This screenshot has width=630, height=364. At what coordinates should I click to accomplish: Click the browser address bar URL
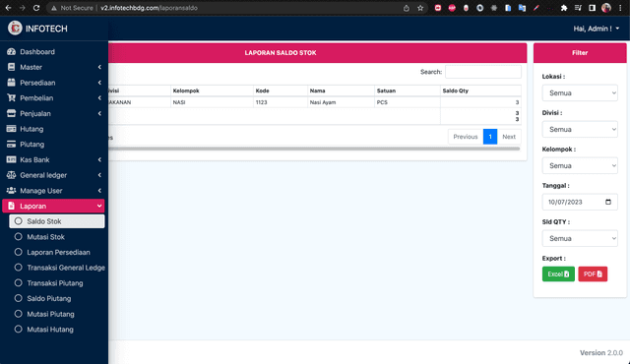point(149,8)
